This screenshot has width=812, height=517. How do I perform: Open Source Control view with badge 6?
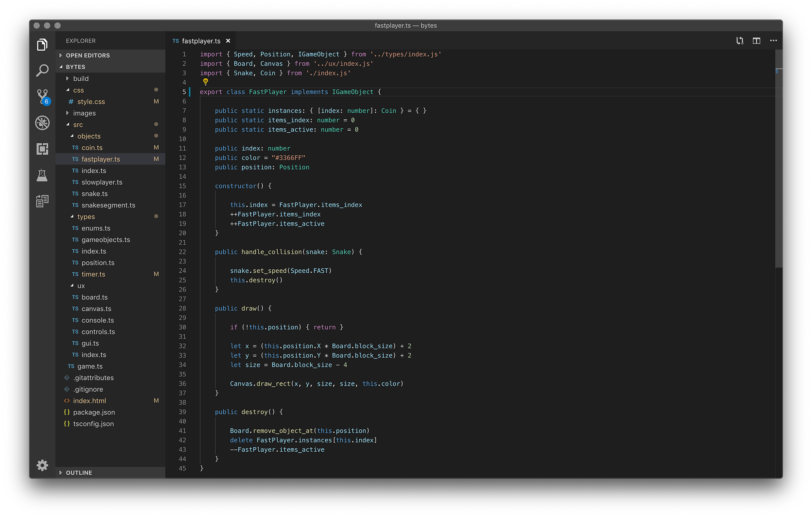[x=43, y=97]
